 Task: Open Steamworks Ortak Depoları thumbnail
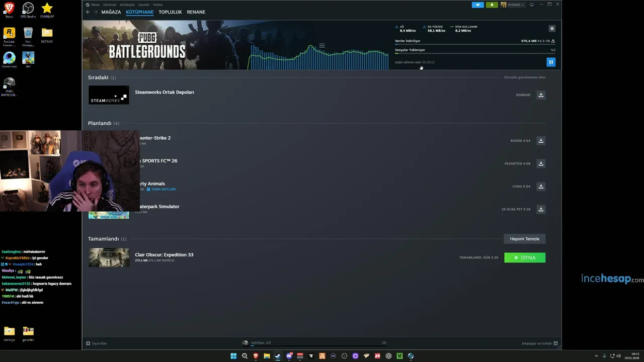coord(109,95)
